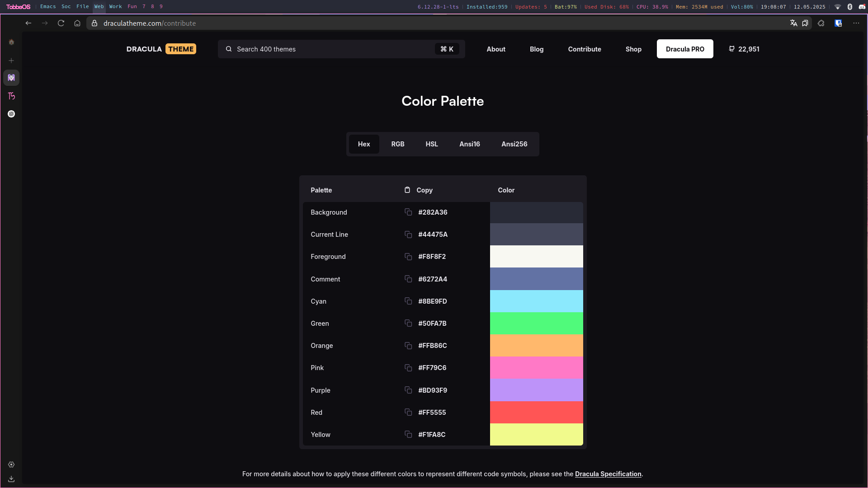
Task: Open the Contribute navigation item
Action: (x=584, y=49)
